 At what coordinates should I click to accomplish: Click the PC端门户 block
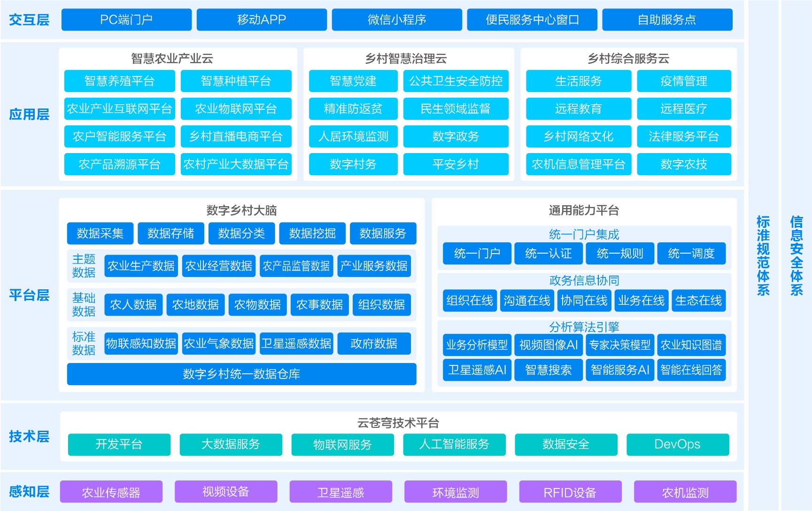tap(126, 20)
